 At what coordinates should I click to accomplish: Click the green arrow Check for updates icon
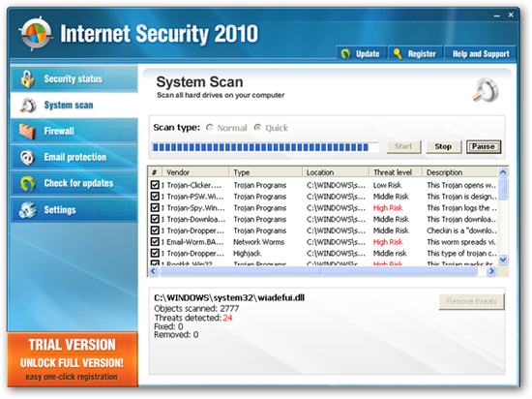click(28, 183)
